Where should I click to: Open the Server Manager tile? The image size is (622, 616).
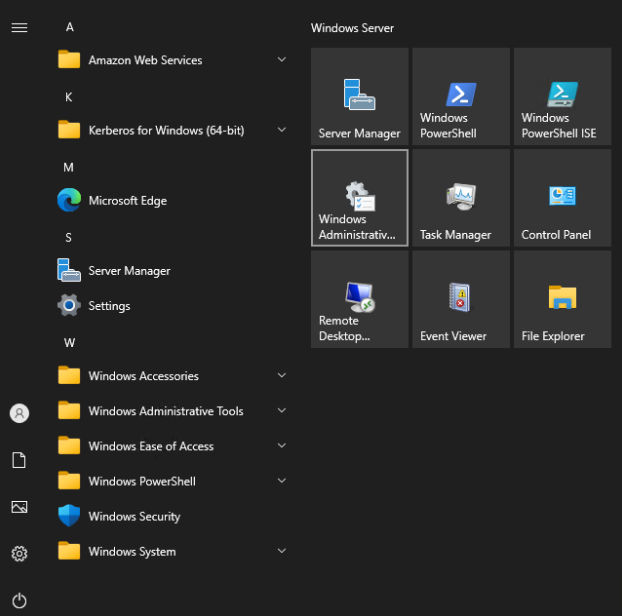(x=359, y=97)
